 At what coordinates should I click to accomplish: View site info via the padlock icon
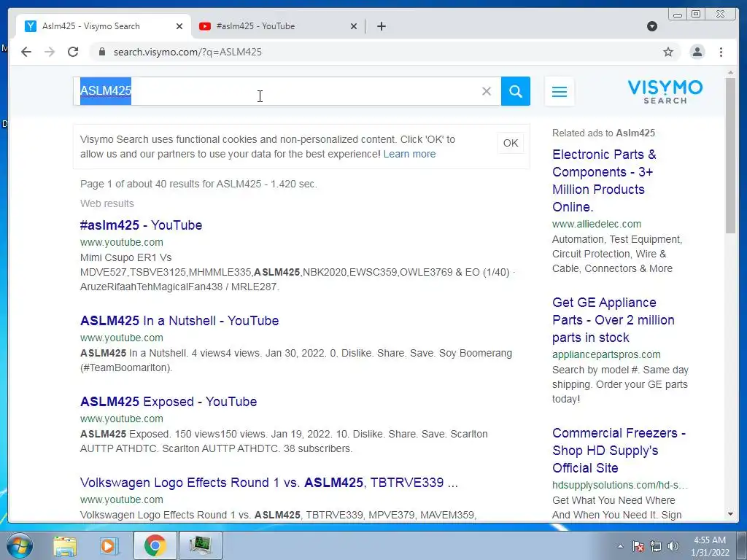pos(101,52)
